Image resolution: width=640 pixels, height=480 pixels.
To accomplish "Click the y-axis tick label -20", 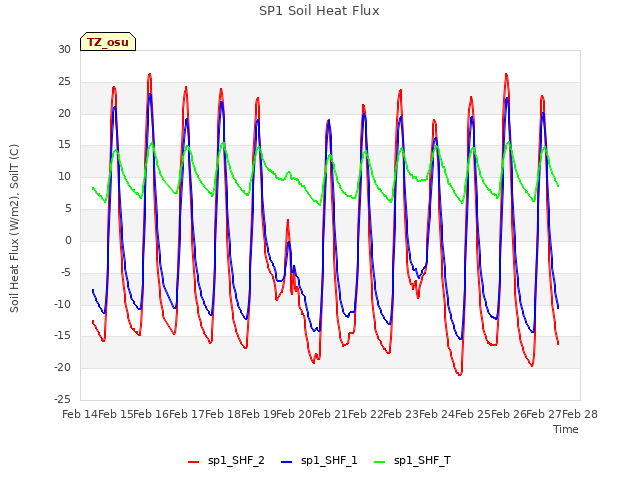I will point(62,368).
